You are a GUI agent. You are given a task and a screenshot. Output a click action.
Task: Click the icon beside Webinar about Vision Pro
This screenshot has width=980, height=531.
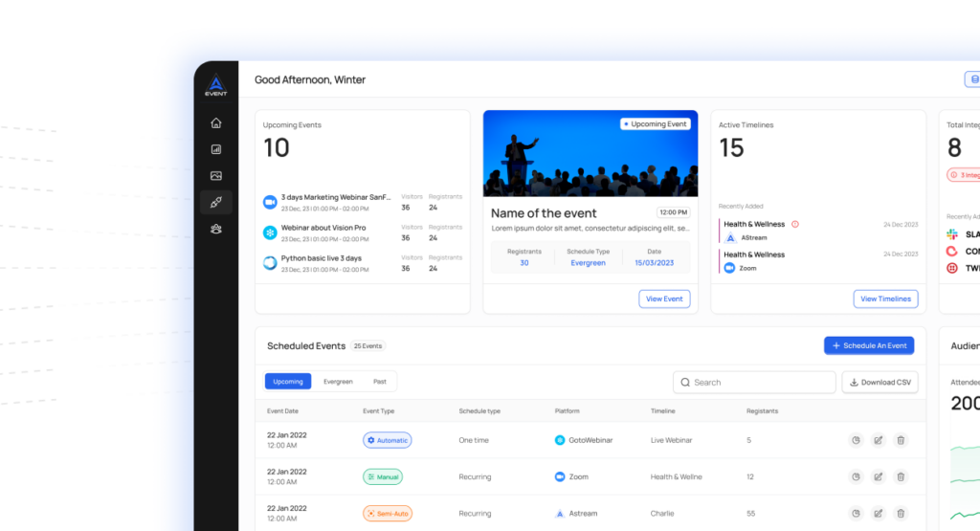[x=270, y=232]
